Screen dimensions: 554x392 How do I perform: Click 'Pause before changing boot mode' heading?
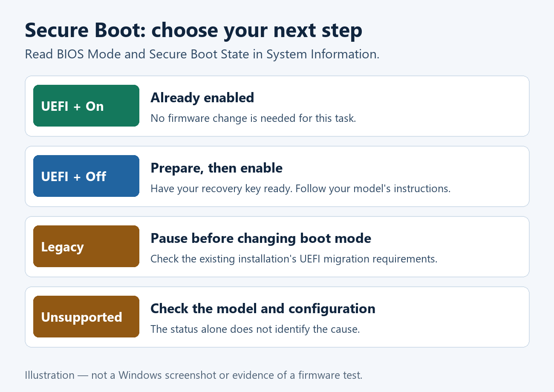[261, 238]
